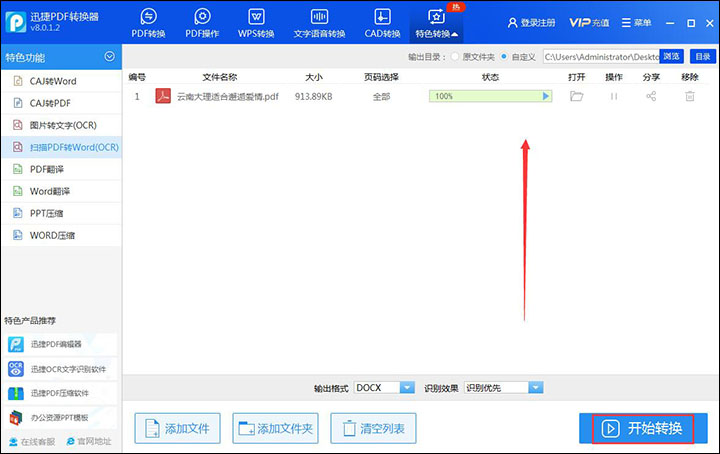Click the pause icon in 操作 column
Viewport: 720px width, 454px height.
tap(614, 96)
